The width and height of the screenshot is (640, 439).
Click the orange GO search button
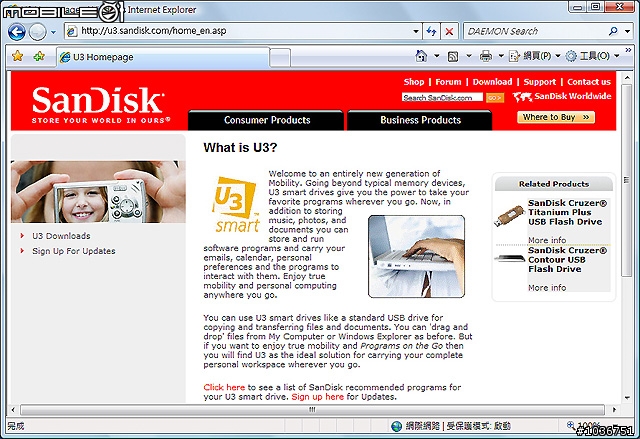coord(495,98)
